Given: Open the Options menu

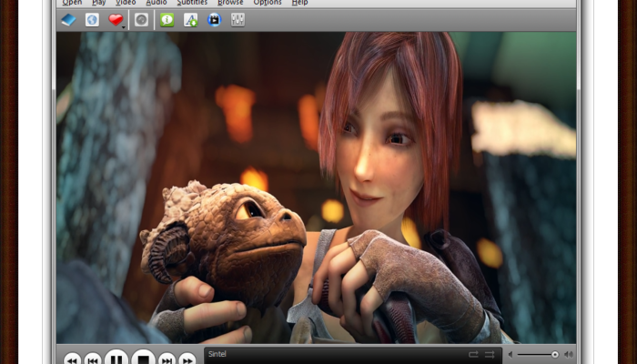Looking at the screenshot, I should tap(268, 3).
